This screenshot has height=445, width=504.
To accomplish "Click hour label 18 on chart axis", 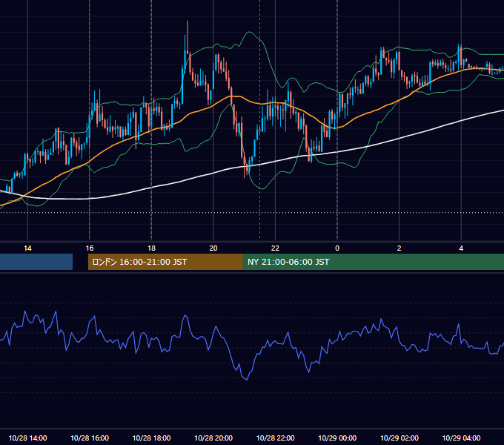I will click(x=151, y=248).
